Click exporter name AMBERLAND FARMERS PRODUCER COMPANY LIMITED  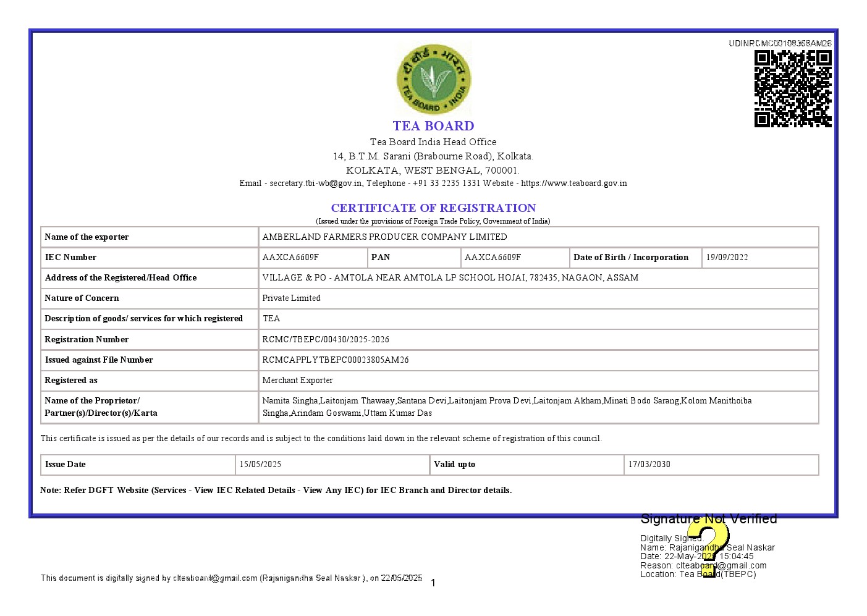pyautogui.click(x=384, y=237)
